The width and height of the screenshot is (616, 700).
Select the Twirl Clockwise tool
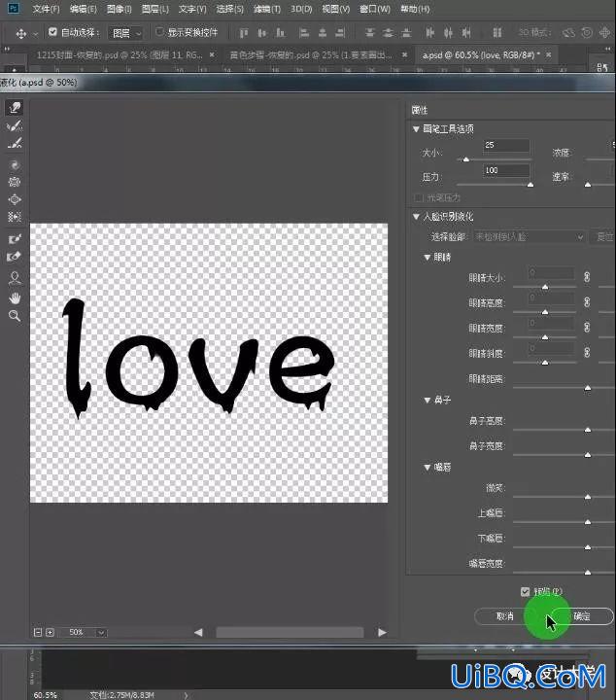(x=15, y=165)
